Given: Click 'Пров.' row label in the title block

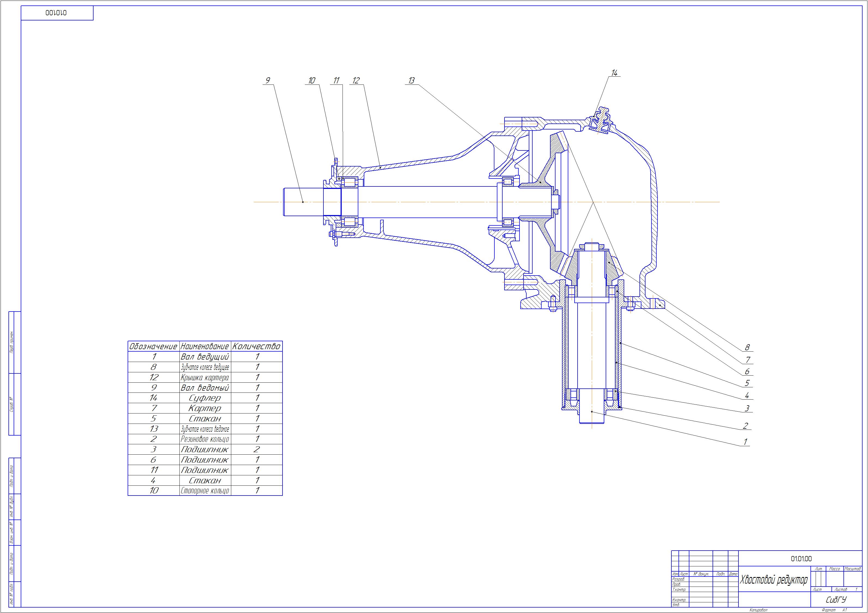Looking at the screenshot, I should click(677, 584).
